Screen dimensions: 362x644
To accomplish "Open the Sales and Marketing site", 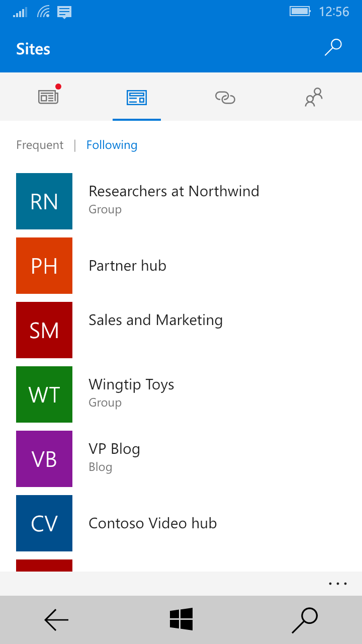I will (x=155, y=320).
